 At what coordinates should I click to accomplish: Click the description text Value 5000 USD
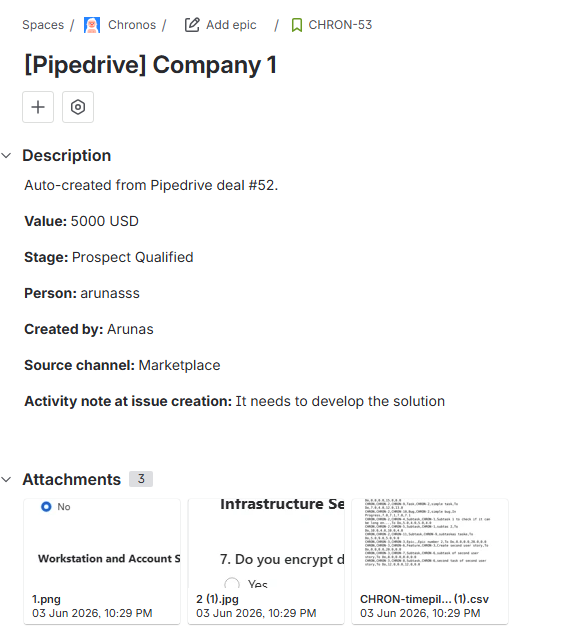coord(81,221)
